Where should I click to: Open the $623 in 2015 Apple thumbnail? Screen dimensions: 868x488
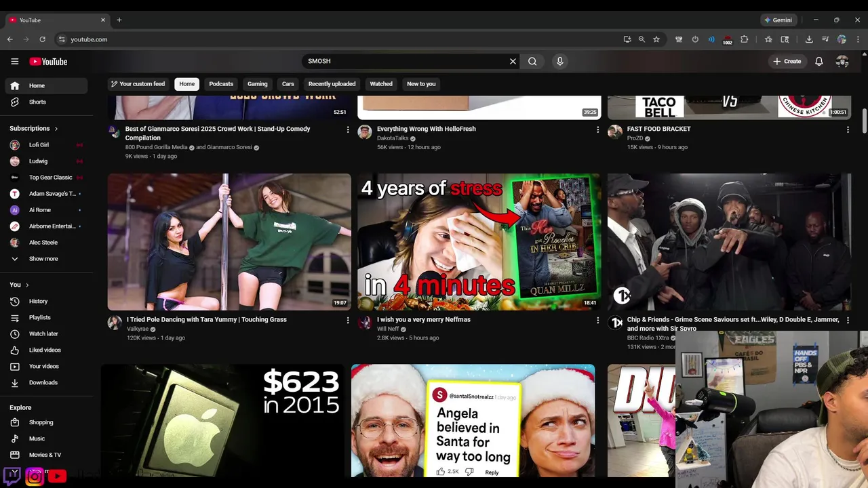(x=223, y=421)
